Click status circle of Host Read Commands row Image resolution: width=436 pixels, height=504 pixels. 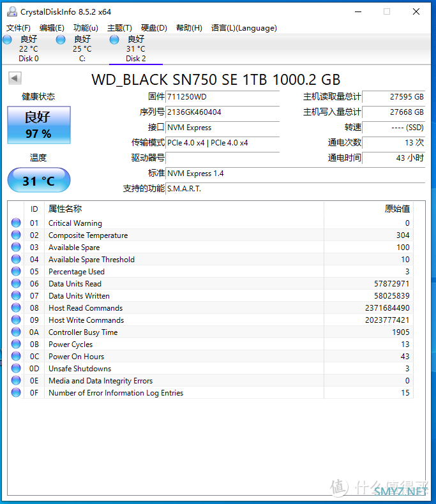tap(16, 308)
